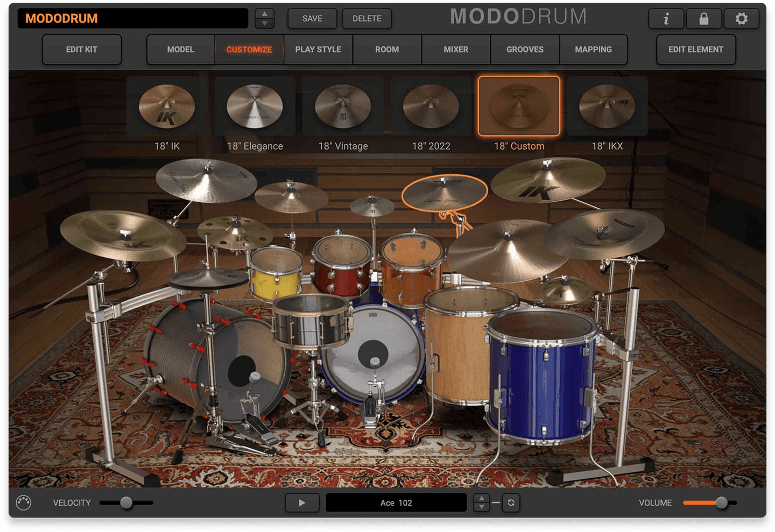Viewport: 775px width, 532px height.
Task: Switch to the MIXER tab
Action: click(x=455, y=49)
